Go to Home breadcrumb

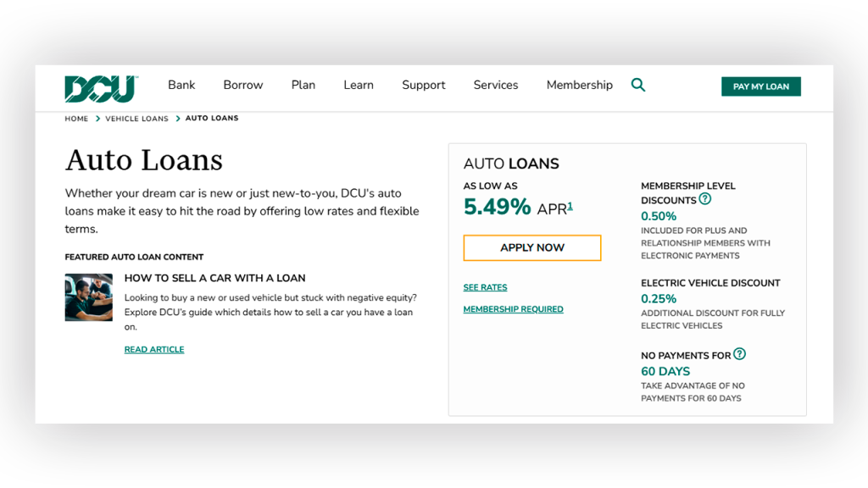click(x=76, y=119)
